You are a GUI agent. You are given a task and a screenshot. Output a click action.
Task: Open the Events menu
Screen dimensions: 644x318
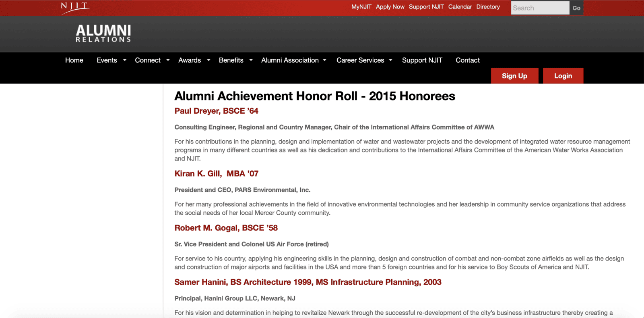pos(107,60)
